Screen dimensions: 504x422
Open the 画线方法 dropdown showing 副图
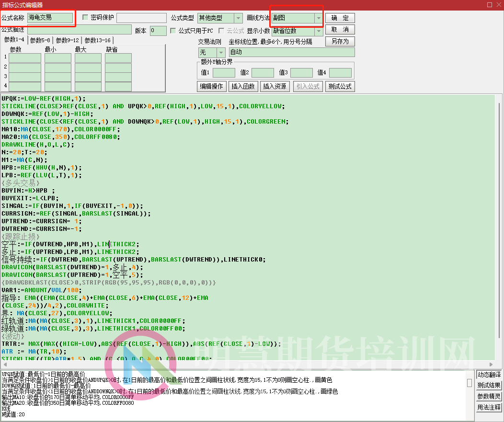pyautogui.click(x=319, y=17)
